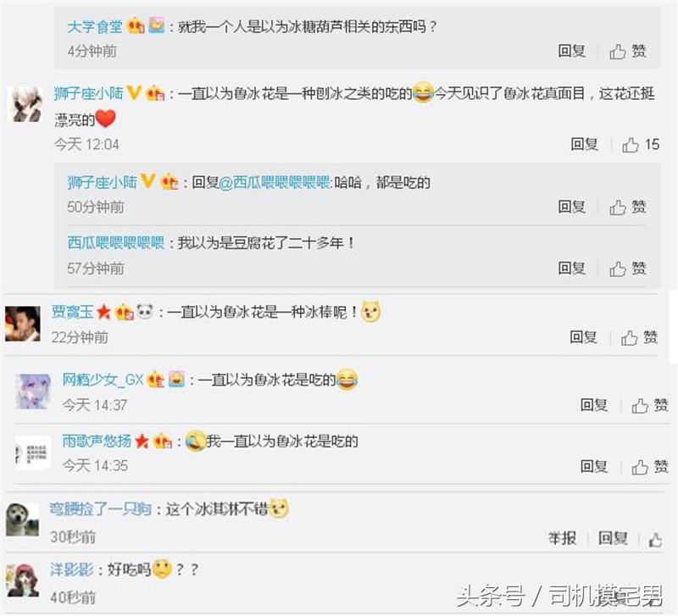
Task: Open the @西瓜喂喂喂喂喂 mention link
Action: [276, 182]
